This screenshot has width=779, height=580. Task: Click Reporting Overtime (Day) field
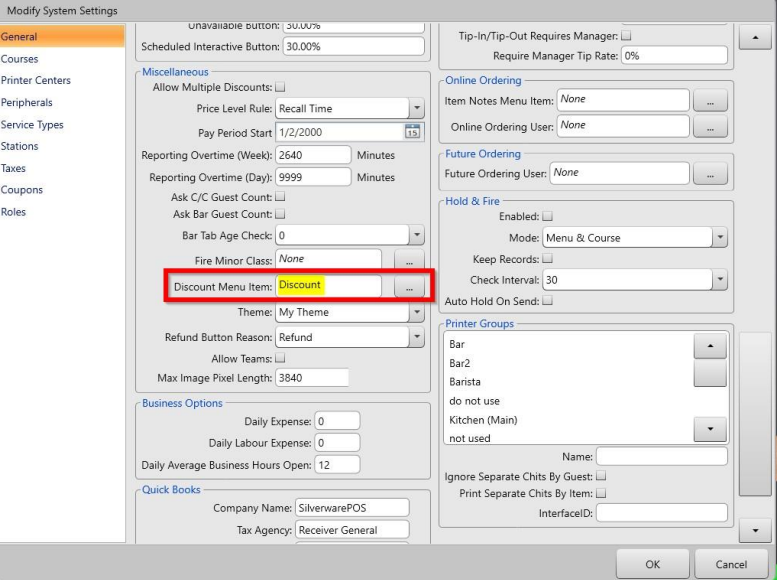pos(313,177)
